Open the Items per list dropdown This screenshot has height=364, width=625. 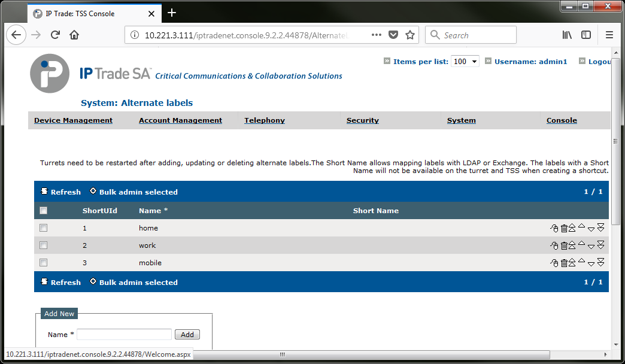[x=465, y=62]
